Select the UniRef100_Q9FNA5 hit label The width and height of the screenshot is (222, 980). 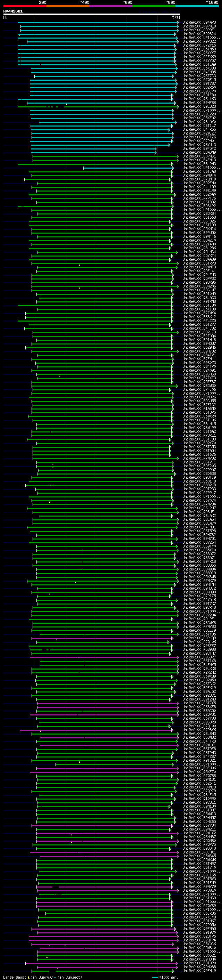click(199, 929)
